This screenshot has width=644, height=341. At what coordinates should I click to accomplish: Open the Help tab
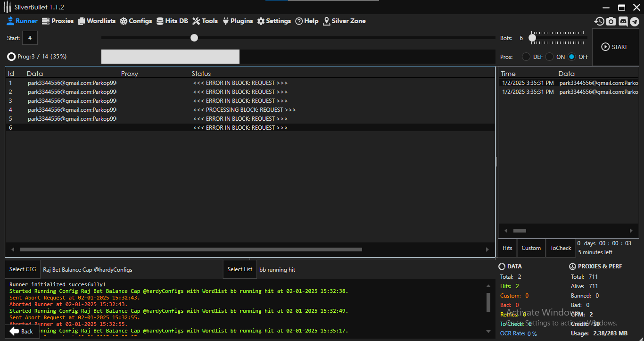[x=307, y=21]
